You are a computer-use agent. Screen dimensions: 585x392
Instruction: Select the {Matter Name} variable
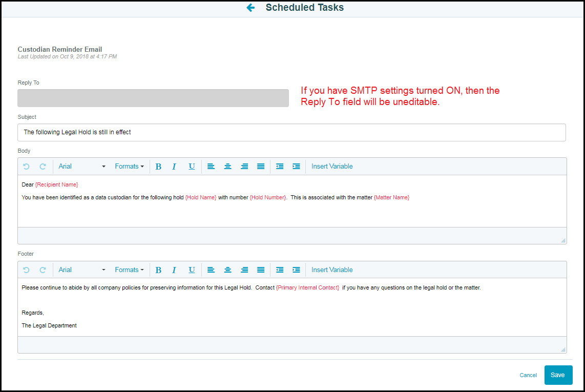click(x=391, y=197)
